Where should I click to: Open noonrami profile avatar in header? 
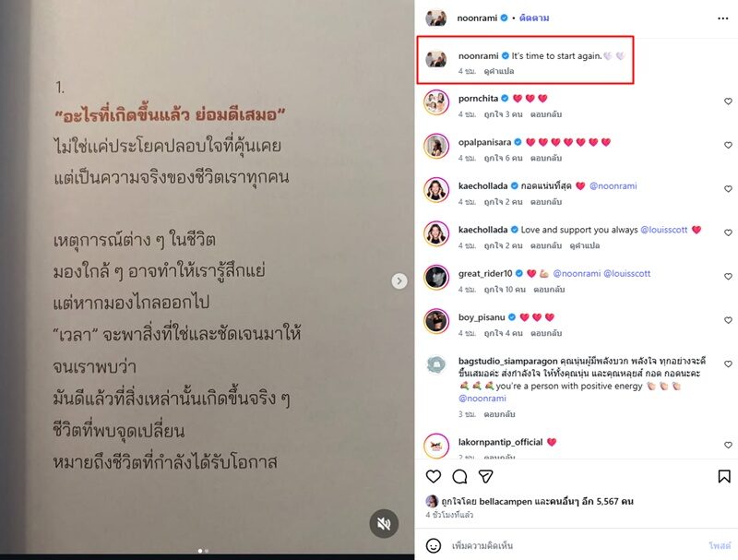pyautogui.click(x=435, y=18)
